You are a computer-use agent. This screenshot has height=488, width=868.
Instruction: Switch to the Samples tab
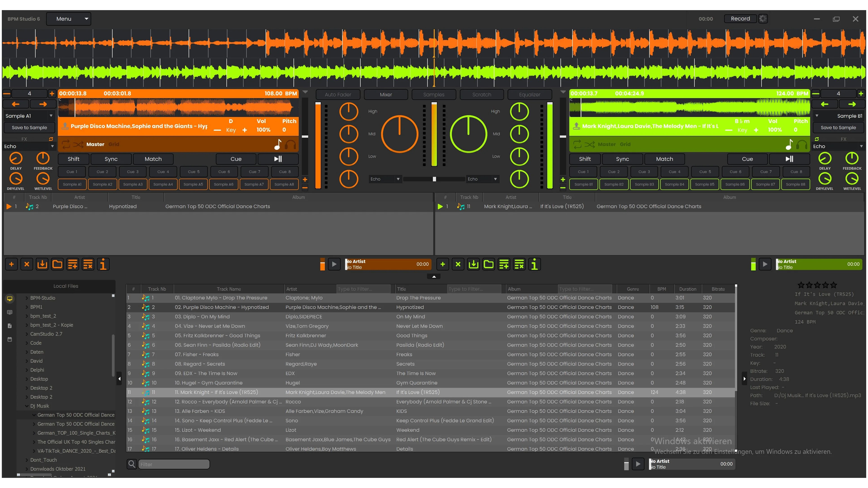[434, 95]
